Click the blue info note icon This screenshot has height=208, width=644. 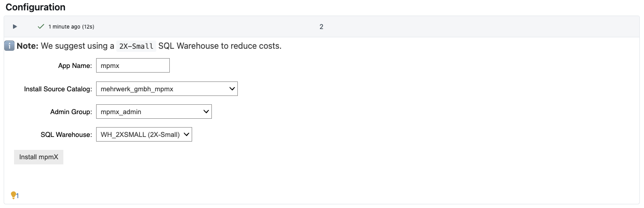[9, 46]
